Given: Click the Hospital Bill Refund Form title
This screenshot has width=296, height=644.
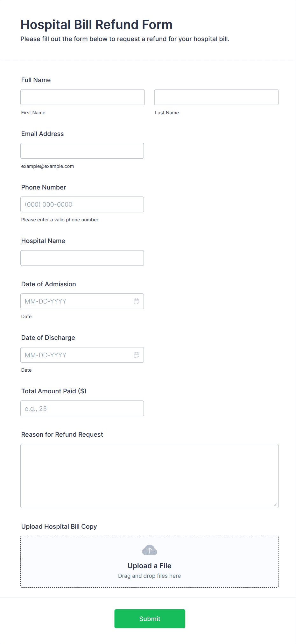Looking at the screenshot, I should (96, 25).
